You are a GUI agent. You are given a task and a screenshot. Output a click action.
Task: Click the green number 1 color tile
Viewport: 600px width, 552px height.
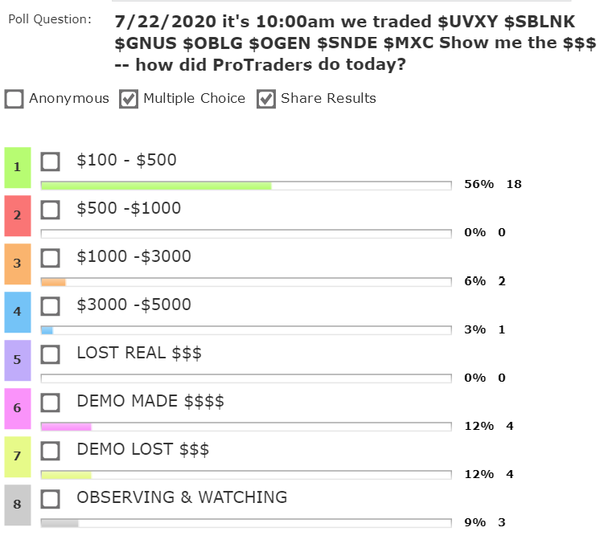tap(18, 167)
